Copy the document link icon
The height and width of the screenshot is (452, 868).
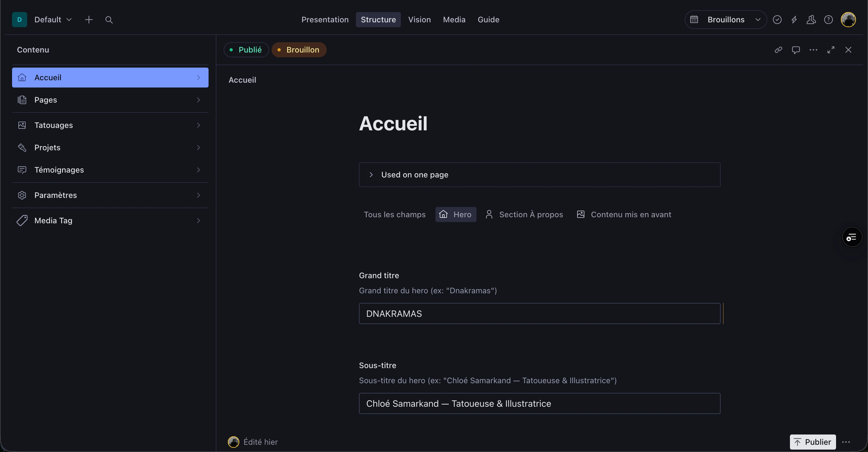coord(778,50)
